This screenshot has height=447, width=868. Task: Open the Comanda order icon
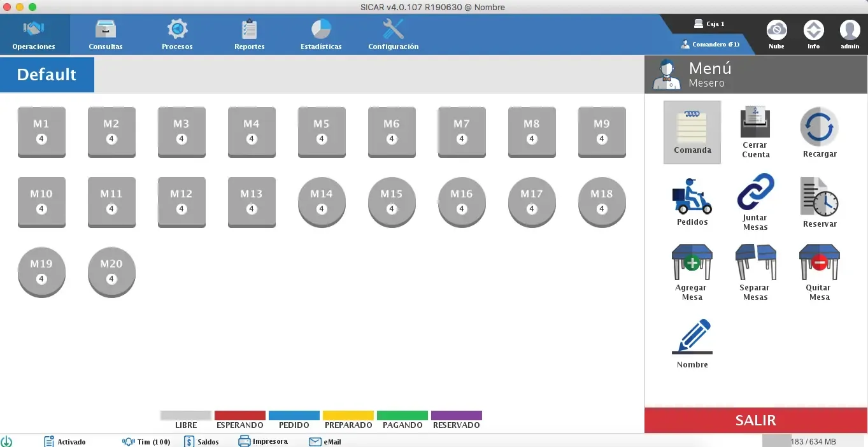pyautogui.click(x=692, y=126)
